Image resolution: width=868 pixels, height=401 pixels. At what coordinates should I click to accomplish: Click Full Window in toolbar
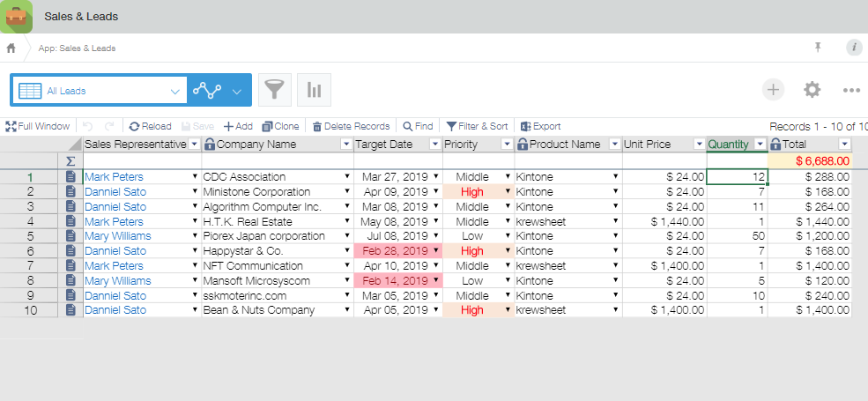38,126
